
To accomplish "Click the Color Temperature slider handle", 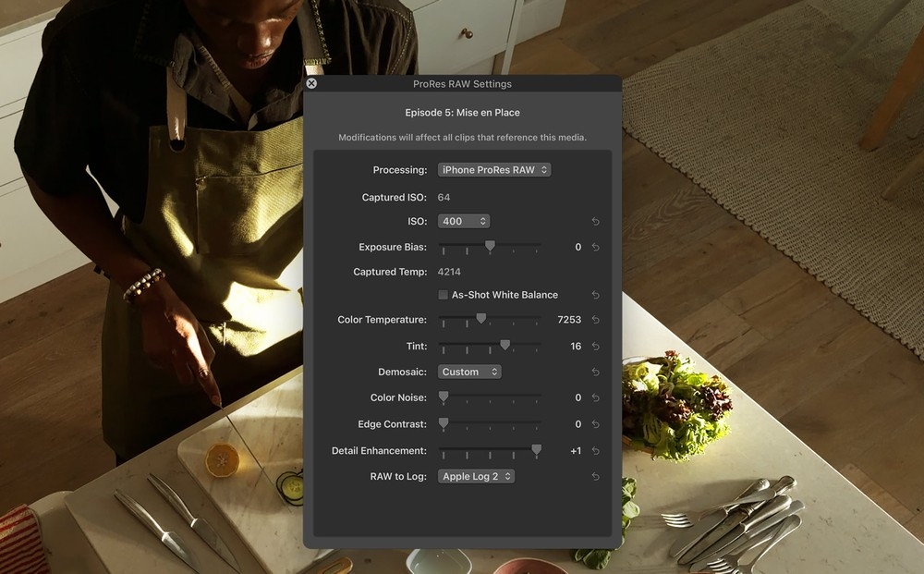I will (480, 319).
